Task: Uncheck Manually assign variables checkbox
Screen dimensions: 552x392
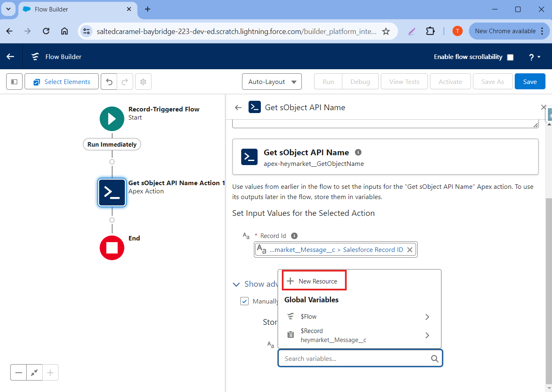Action: pos(244,301)
